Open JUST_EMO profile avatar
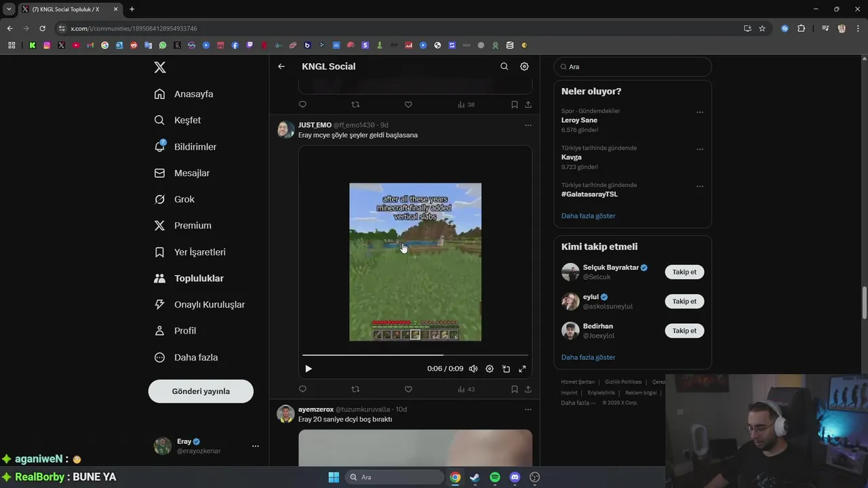This screenshot has width=868, height=488. tap(285, 129)
